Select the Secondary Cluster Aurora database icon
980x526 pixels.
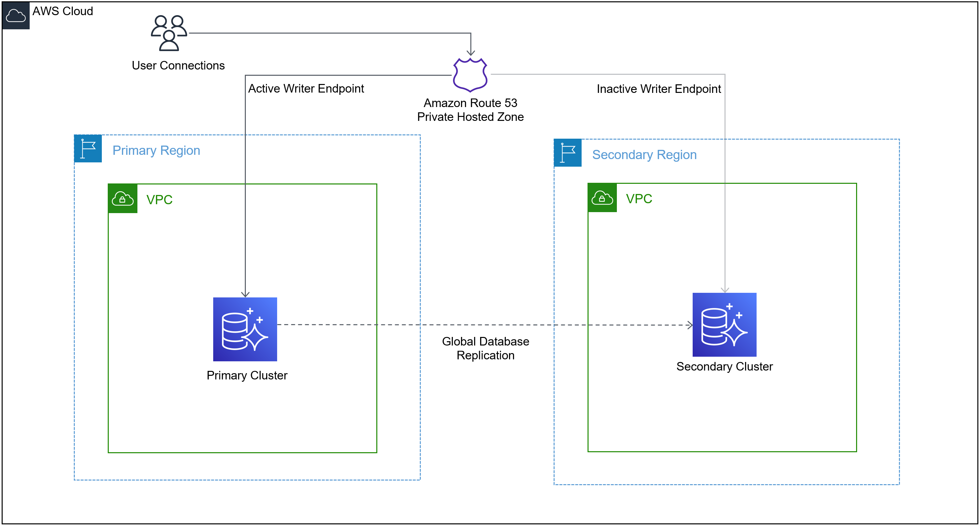[x=724, y=325]
